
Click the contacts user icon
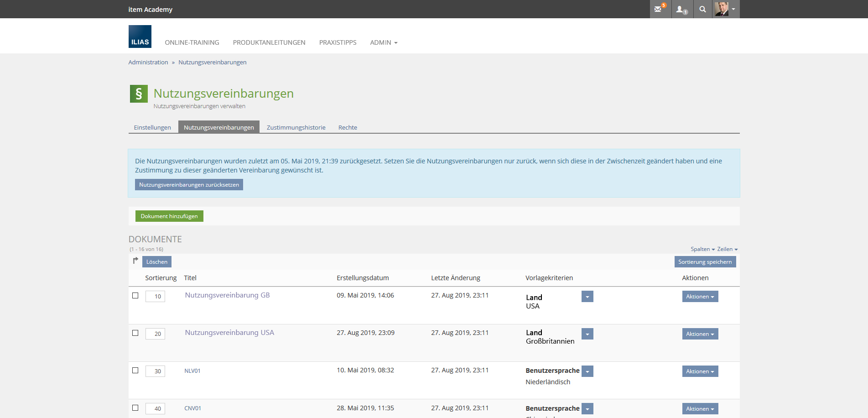click(681, 9)
